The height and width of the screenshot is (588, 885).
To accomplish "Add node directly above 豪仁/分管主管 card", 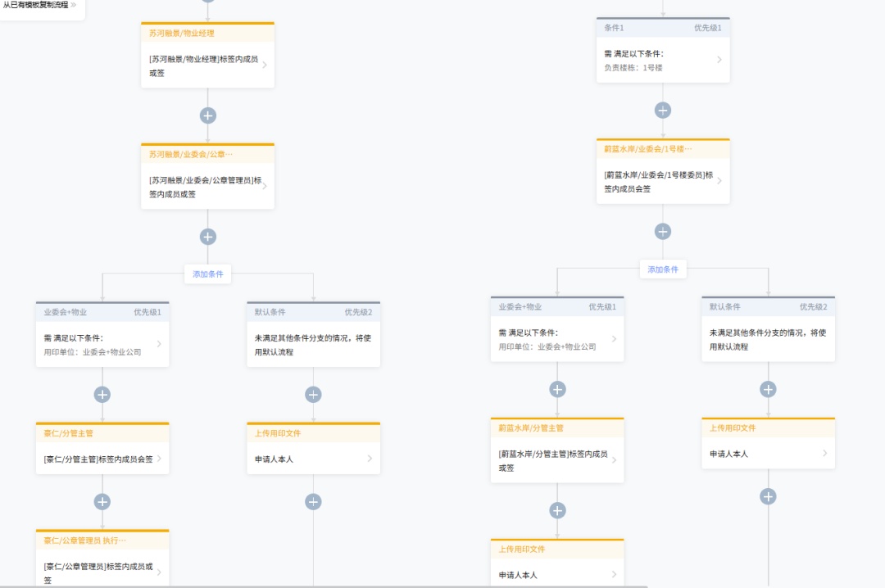I will pos(102,395).
